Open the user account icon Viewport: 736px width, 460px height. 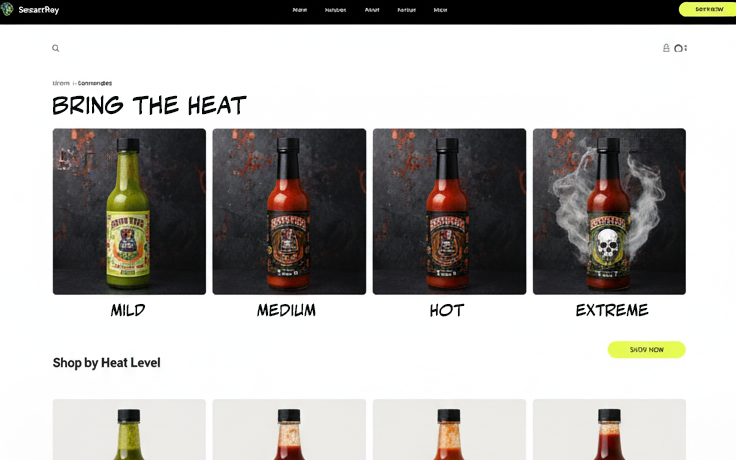(x=666, y=48)
